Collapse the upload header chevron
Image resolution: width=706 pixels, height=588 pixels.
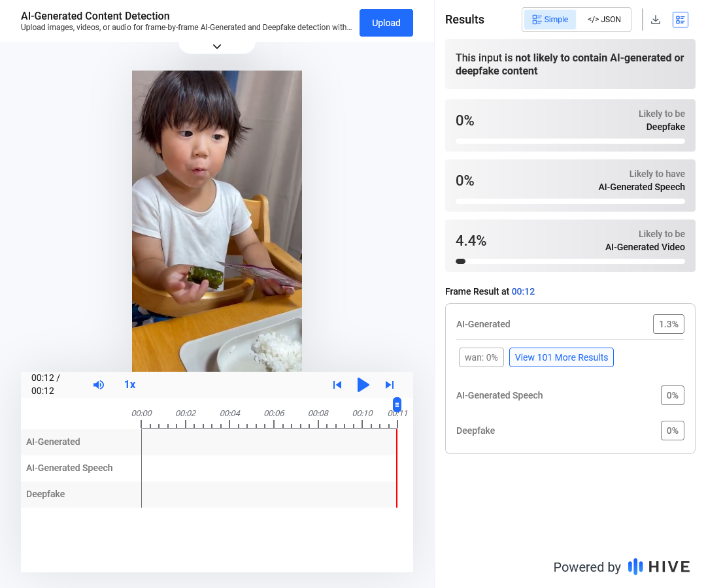(x=217, y=46)
